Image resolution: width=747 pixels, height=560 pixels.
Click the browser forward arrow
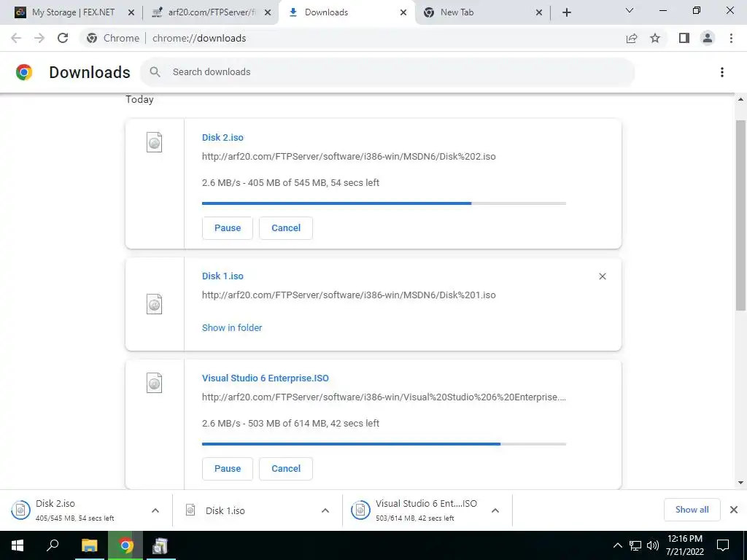39,38
